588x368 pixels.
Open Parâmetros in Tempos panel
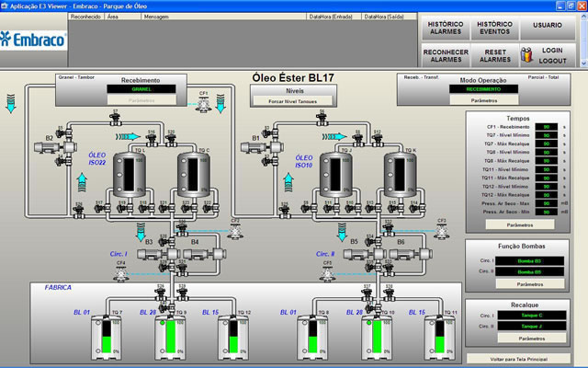[520, 224]
